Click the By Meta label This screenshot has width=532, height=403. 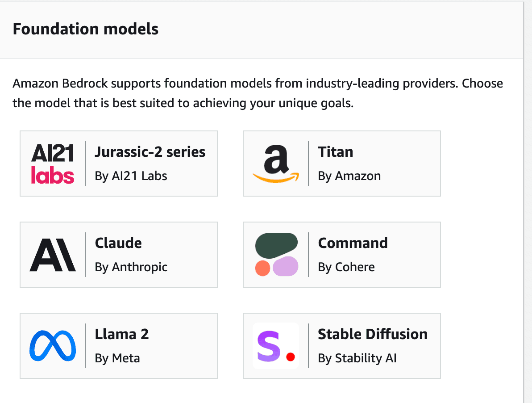[x=117, y=358]
